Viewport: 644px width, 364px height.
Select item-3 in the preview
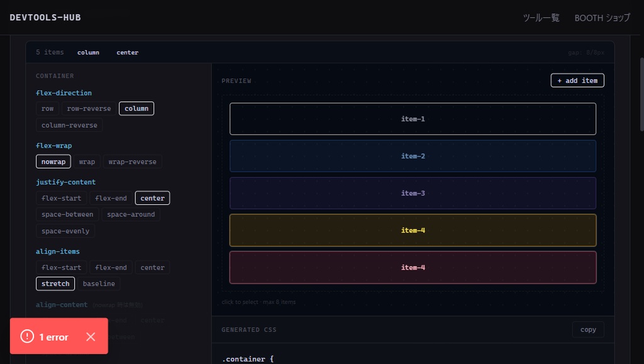coord(413,193)
